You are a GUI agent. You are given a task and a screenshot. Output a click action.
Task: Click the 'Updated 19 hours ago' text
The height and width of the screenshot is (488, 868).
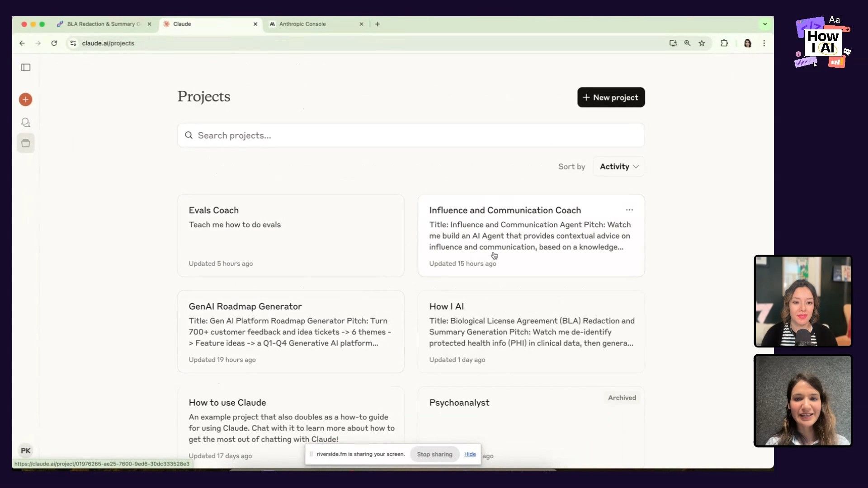click(222, 360)
